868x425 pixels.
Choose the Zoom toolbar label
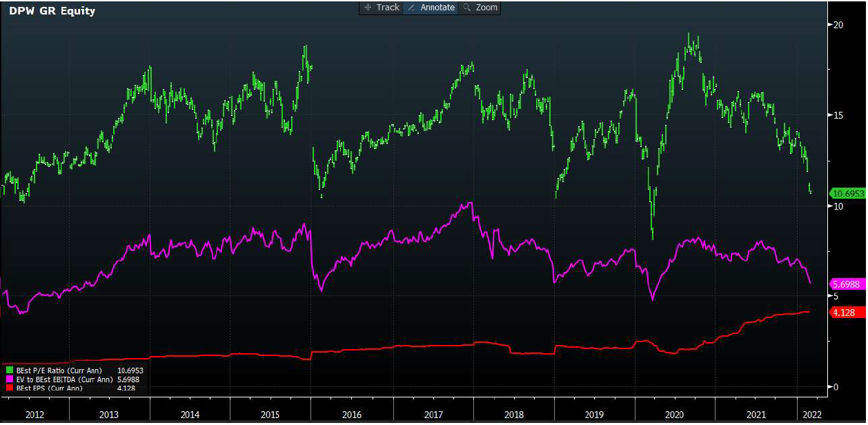tap(486, 8)
